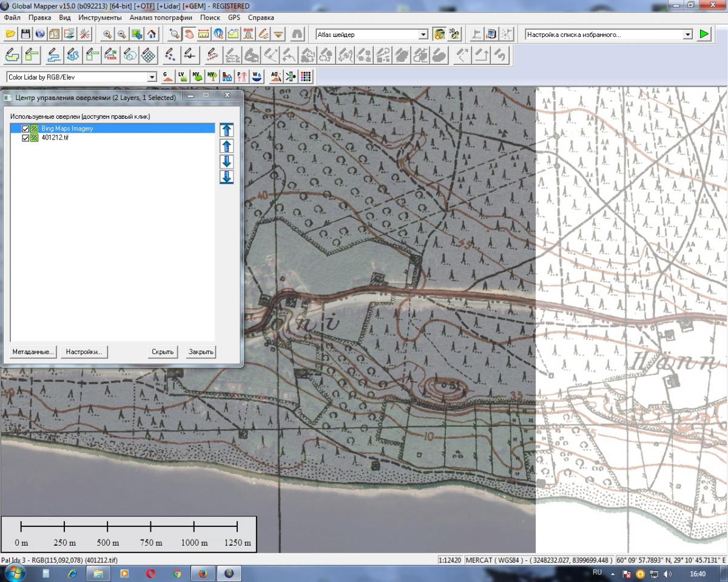This screenshot has width=728, height=582.
Task: Click the Home full view icon
Action: (x=152, y=35)
